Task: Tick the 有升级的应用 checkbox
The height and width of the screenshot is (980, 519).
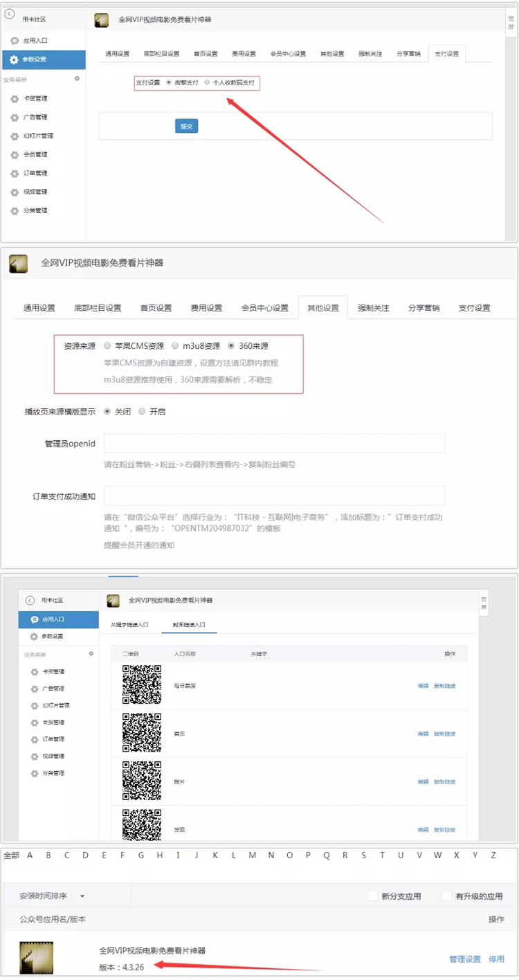Action: click(447, 896)
